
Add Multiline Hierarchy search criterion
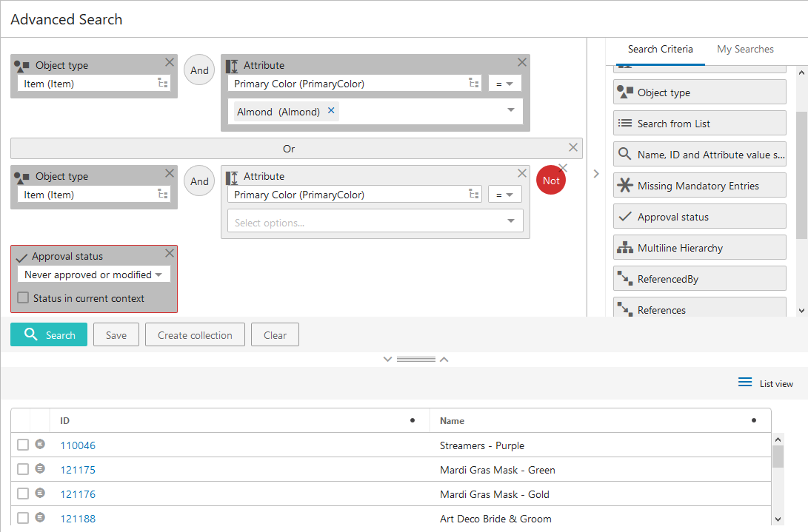(x=699, y=248)
